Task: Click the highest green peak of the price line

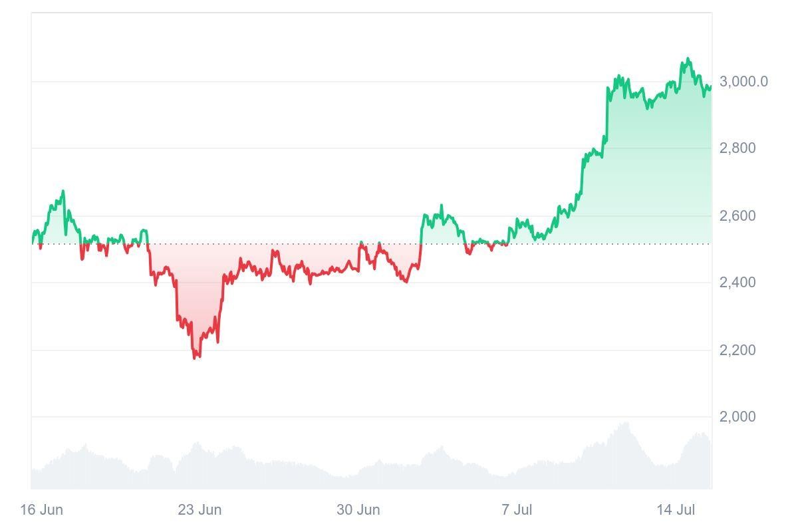Action: coord(688,59)
